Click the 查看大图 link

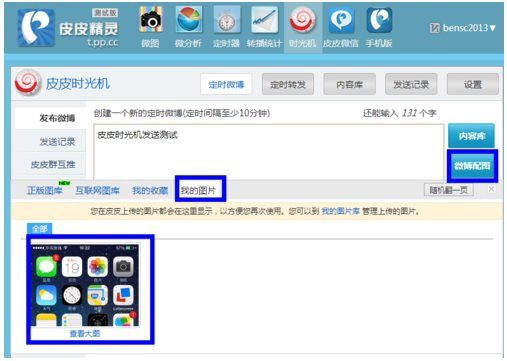(x=85, y=334)
